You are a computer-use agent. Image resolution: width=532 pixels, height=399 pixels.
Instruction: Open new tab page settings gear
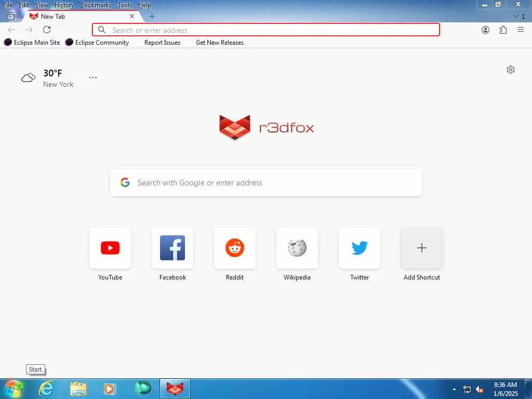tap(511, 70)
